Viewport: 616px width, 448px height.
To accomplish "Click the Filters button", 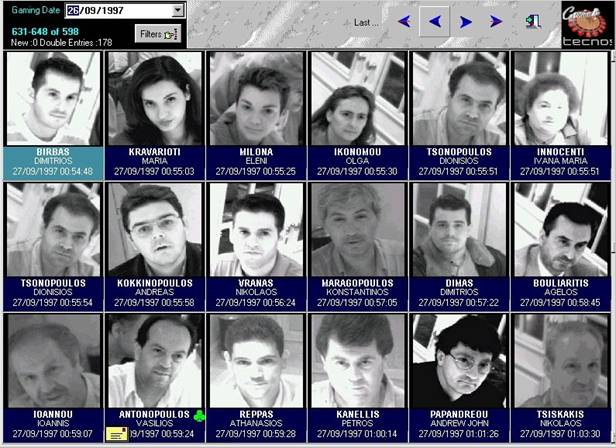I will coord(158,34).
